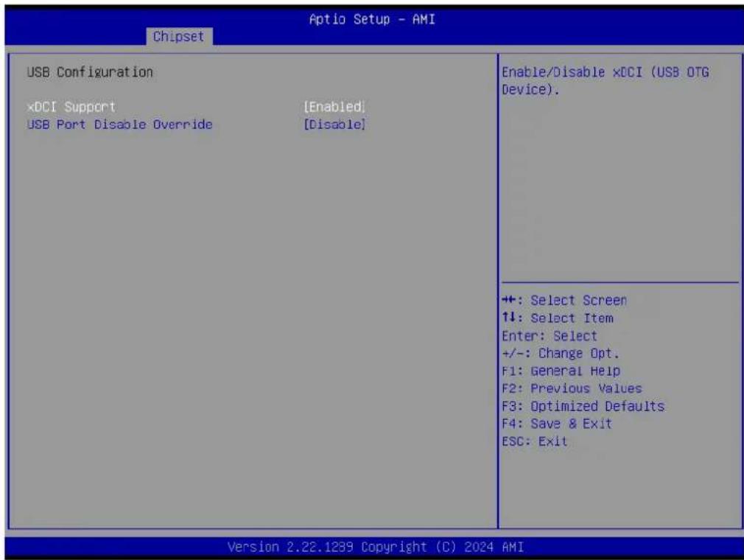Image resolution: width=744 pixels, height=560 pixels.
Task: Open the USB Port Disable Override [Disable] value
Action: (334, 125)
